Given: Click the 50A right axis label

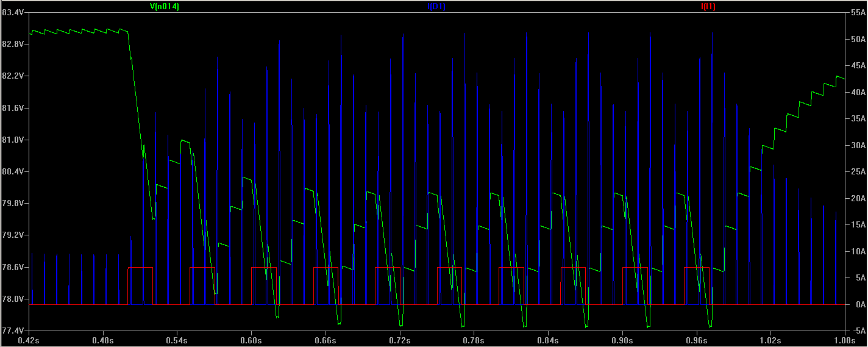Looking at the screenshot, I should click(x=858, y=39).
